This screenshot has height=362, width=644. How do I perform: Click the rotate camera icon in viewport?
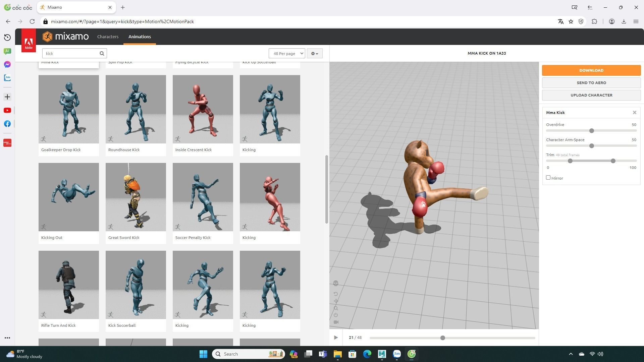[336, 294]
